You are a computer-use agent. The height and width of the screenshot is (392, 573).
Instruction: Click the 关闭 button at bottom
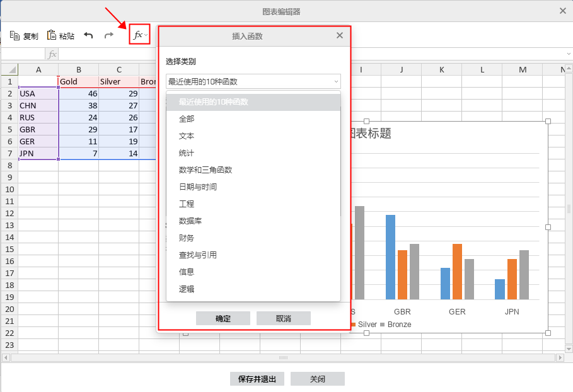point(318,379)
